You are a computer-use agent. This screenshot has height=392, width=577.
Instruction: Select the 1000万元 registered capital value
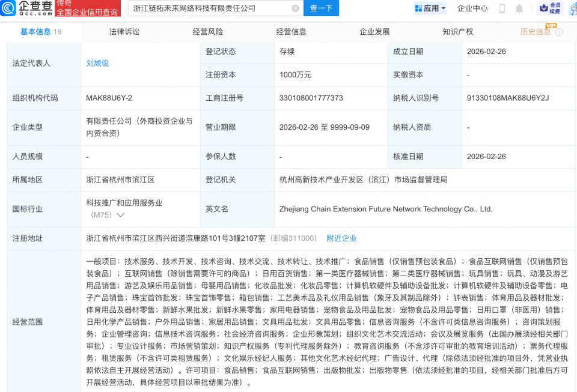click(296, 75)
